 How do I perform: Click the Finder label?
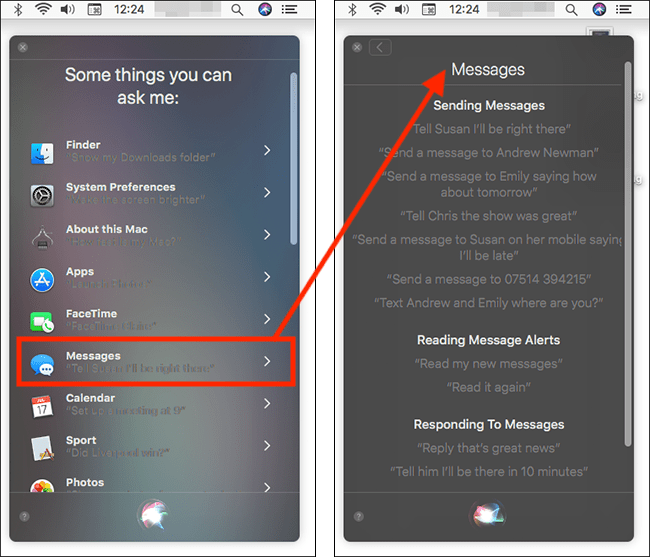[83, 145]
